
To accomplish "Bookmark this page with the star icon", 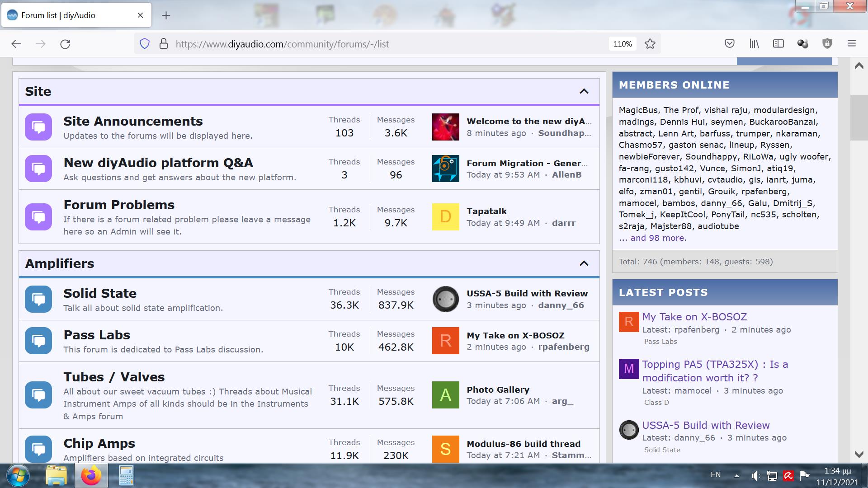I will (x=650, y=44).
